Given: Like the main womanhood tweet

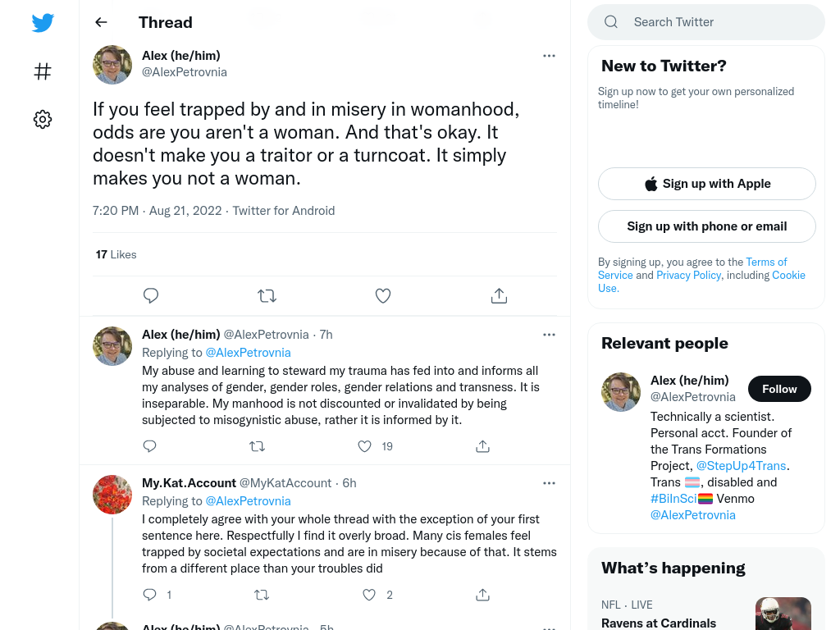Looking at the screenshot, I should (x=383, y=295).
